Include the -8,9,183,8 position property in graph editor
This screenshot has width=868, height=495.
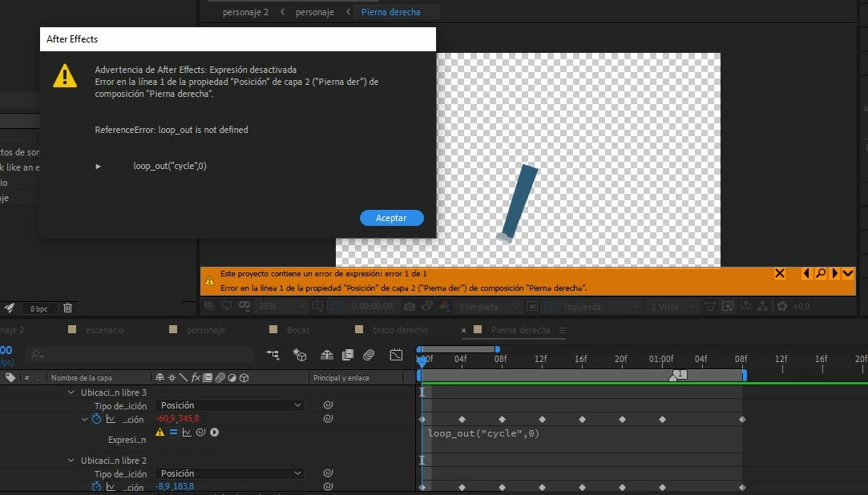point(111,487)
